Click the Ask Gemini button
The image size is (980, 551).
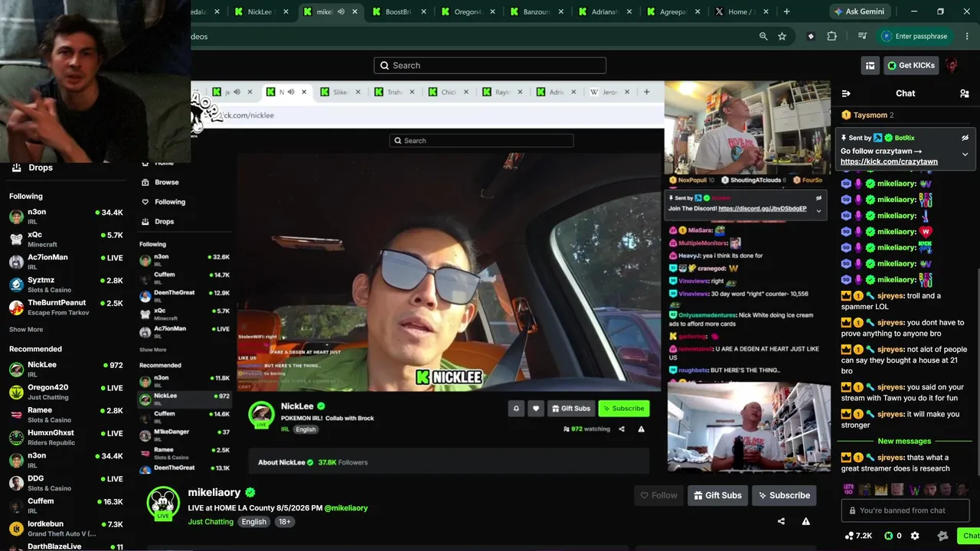(860, 11)
